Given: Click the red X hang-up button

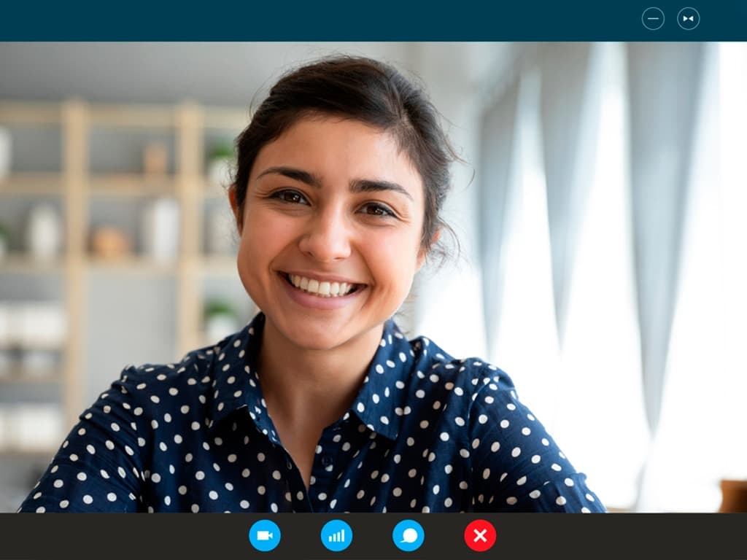Looking at the screenshot, I should [x=480, y=536].
